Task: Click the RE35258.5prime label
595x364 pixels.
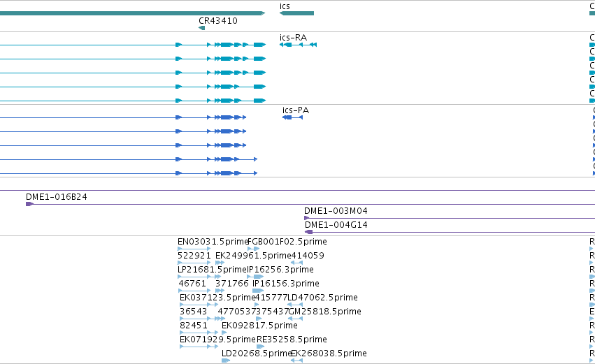Action: pos(292,340)
